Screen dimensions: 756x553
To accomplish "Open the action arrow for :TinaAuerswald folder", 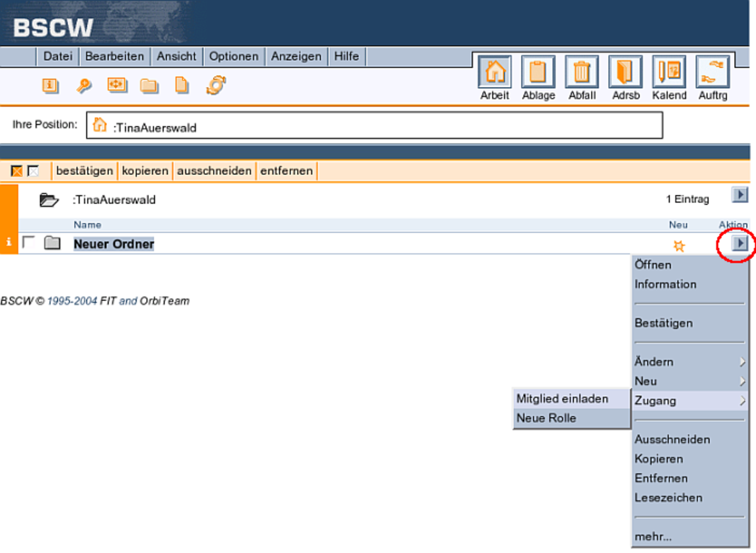I will click(x=740, y=195).
